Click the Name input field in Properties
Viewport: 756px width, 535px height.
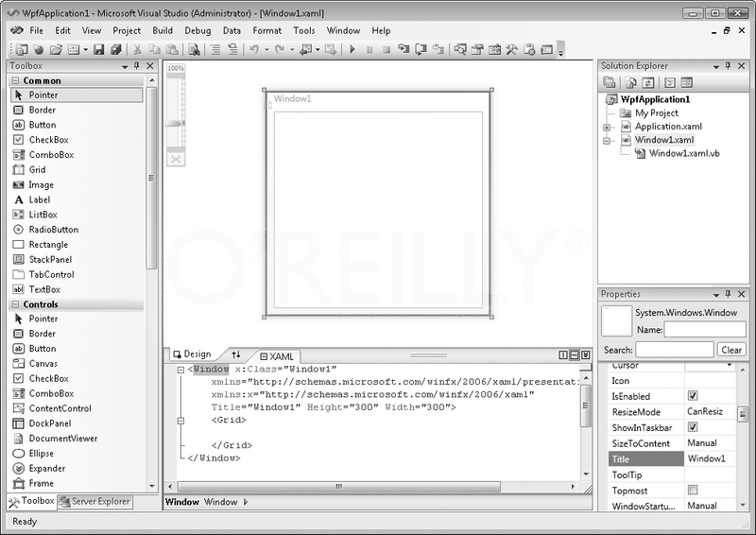click(x=705, y=330)
